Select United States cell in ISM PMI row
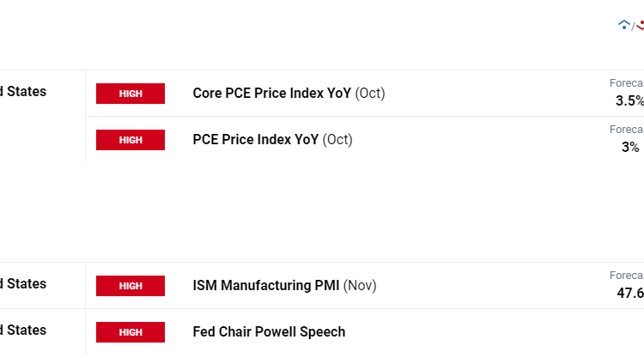This screenshot has width=644, height=358. click(x=24, y=284)
